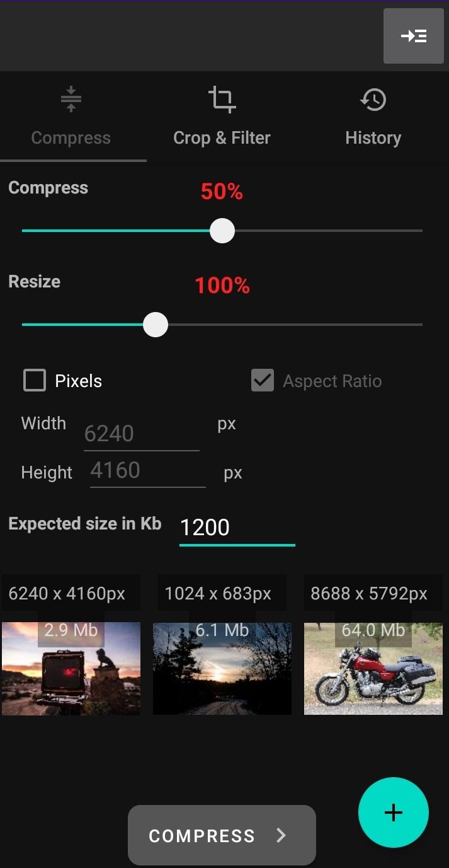Click the Compress tab icon
Screen dimensions: 449x868
[71, 100]
